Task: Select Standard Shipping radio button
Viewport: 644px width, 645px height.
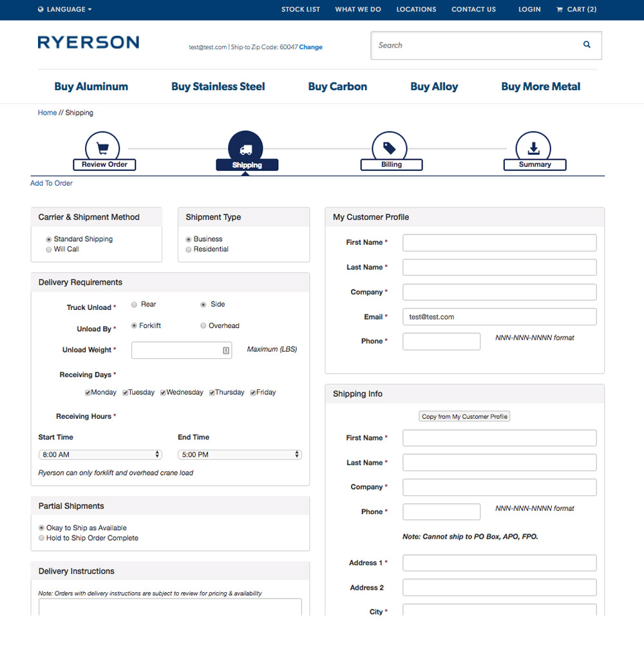Action: click(49, 239)
